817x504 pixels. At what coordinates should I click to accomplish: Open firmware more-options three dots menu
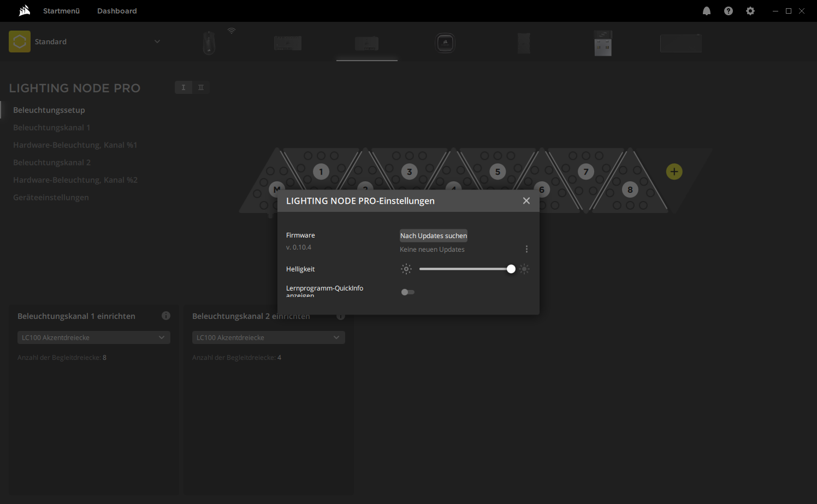(x=526, y=249)
